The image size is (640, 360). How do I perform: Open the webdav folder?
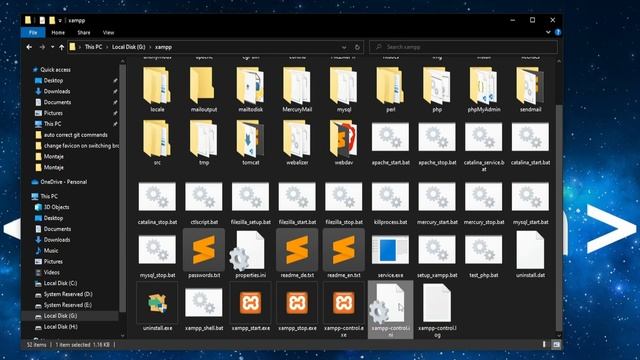[x=343, y=143]
